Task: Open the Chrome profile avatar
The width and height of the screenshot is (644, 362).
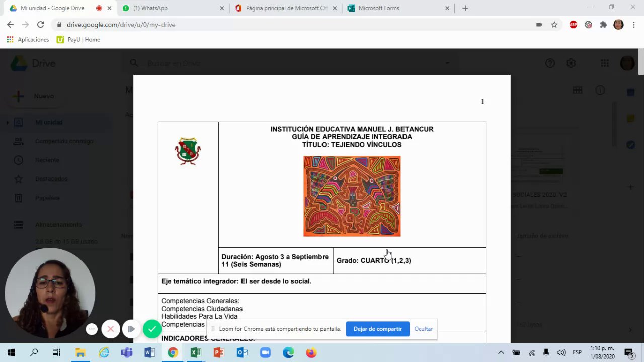Action: coord(618,24)
